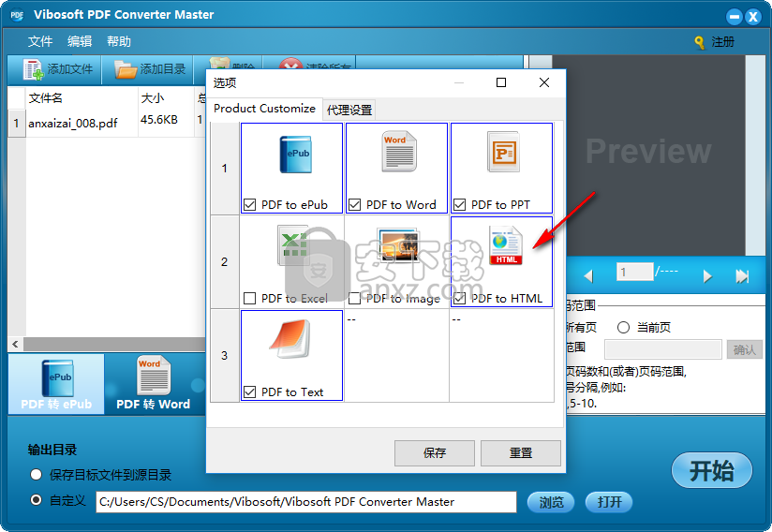Click the key icon for 注册 registration
This screenshot has width=772, height=532.
(699, 42)
